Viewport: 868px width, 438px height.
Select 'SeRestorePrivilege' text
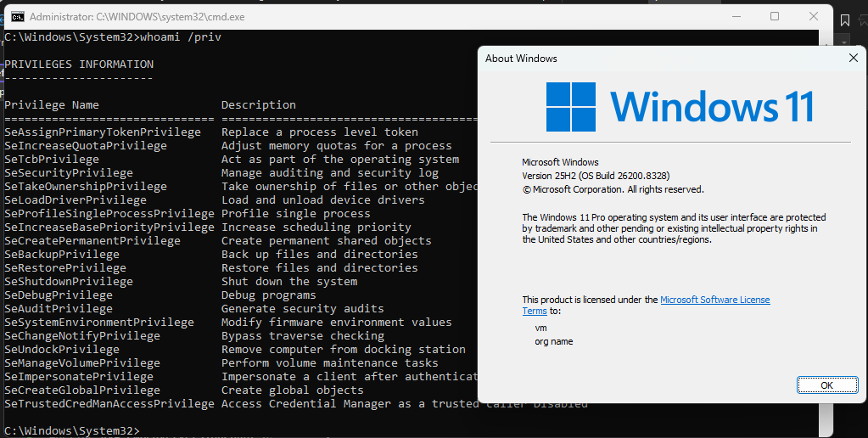click(65, 268)
